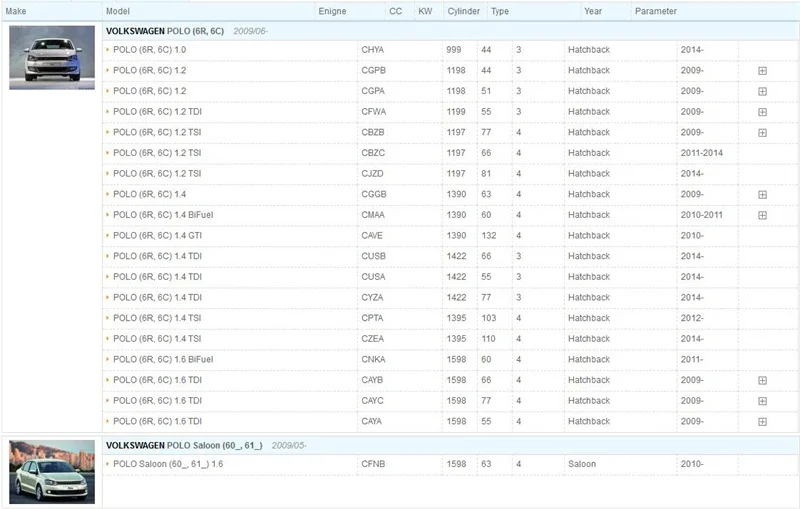
Task: Expand parameters for the CFWA engine row
Action: pyautogui.click(x=762, y=112)
